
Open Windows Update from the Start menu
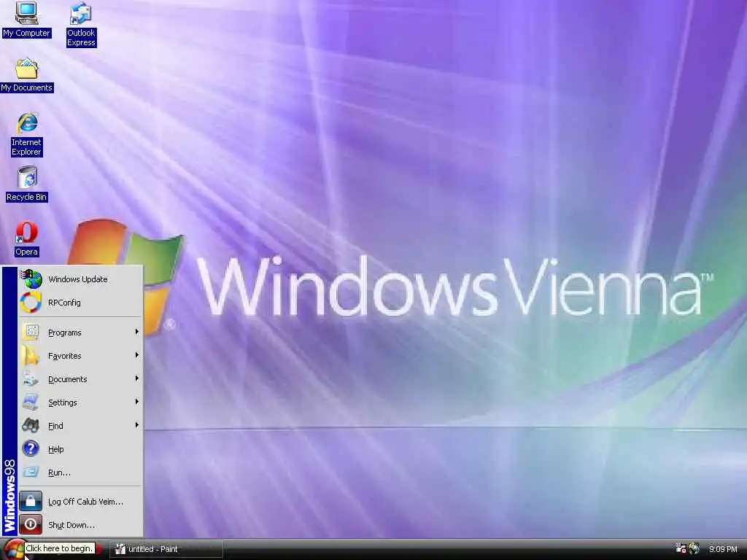click(x=80, y=279)
